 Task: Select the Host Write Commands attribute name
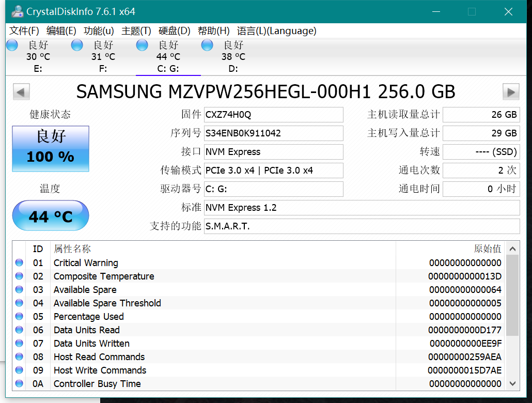pyautogui.click(x=100, y=370)
